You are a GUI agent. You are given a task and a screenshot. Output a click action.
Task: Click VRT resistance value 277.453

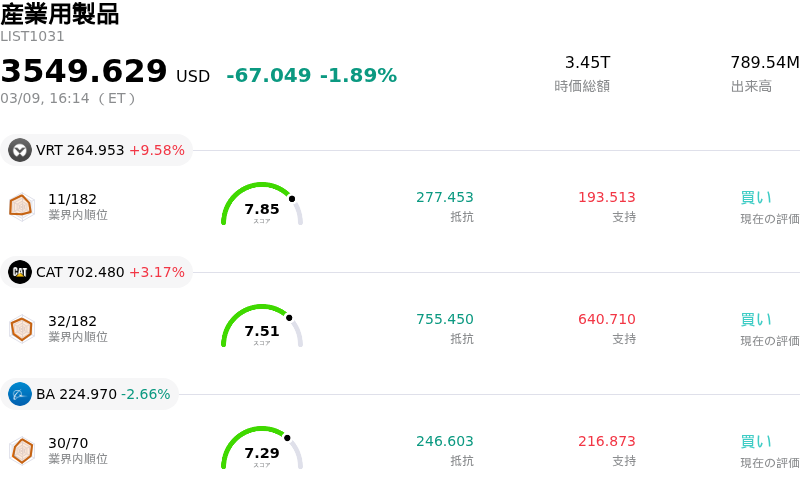pos(445,197)
